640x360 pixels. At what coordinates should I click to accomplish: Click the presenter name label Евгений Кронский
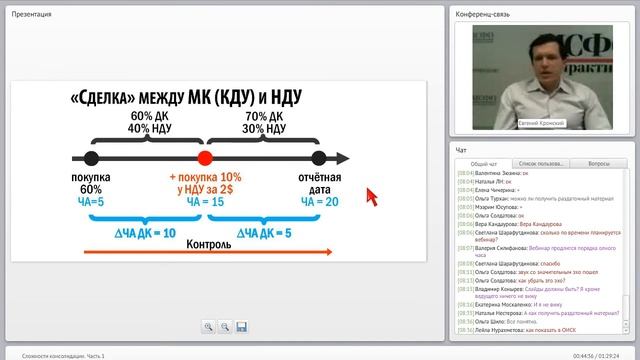[x=541, y=123]
